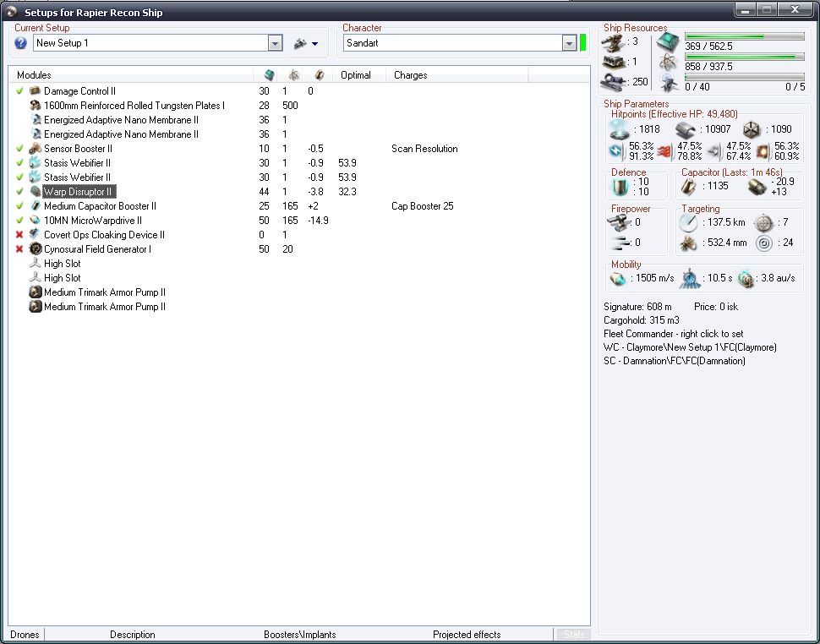820x644 pixels.
Task: Toggle active state of Damage Control II
Action: [x=20, y=91]
